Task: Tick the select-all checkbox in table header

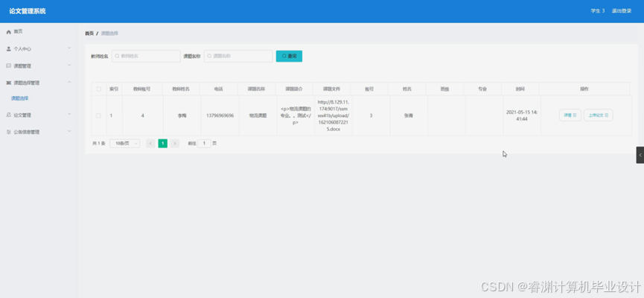Action: [x=98, y=89]
